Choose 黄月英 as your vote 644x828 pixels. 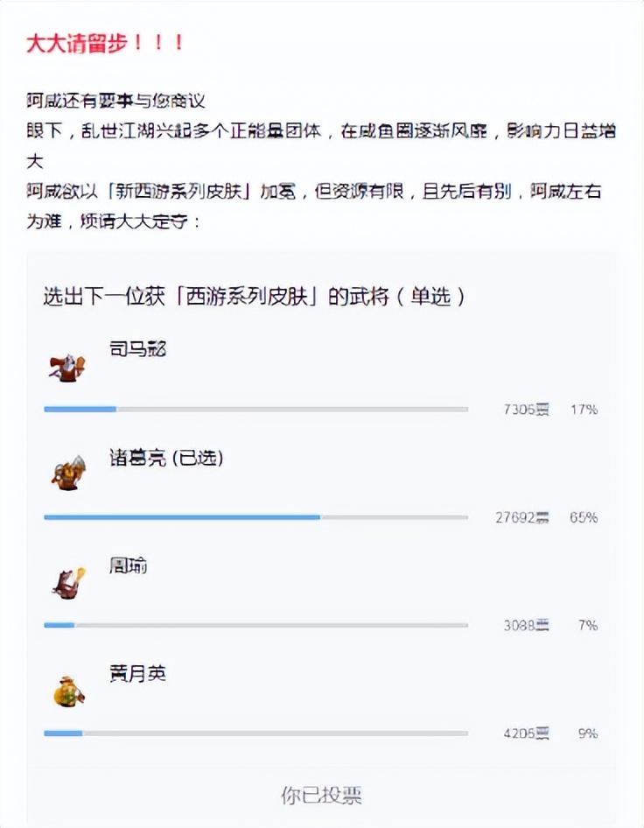138,674
